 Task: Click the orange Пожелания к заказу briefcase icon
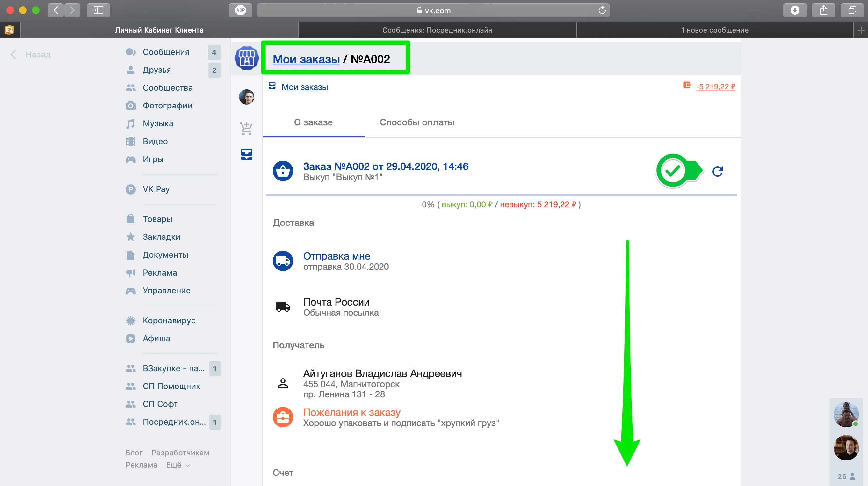coord(283,417)
